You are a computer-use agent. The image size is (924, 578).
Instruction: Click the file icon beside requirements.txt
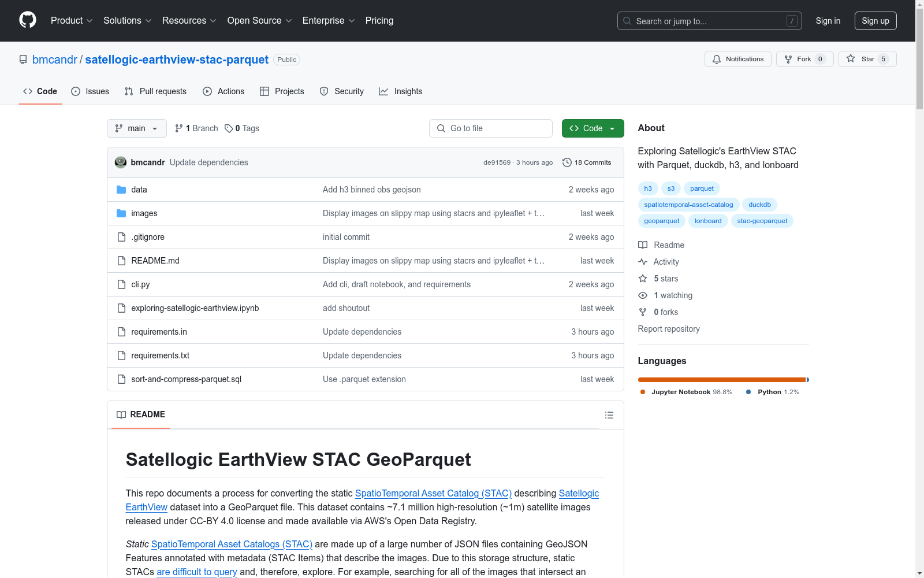point(121,355)
